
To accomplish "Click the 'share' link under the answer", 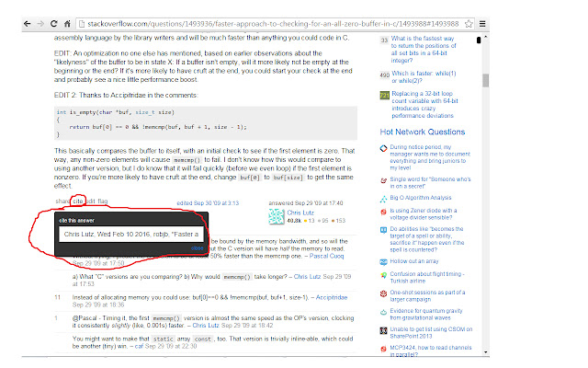I will click(62, 201).
